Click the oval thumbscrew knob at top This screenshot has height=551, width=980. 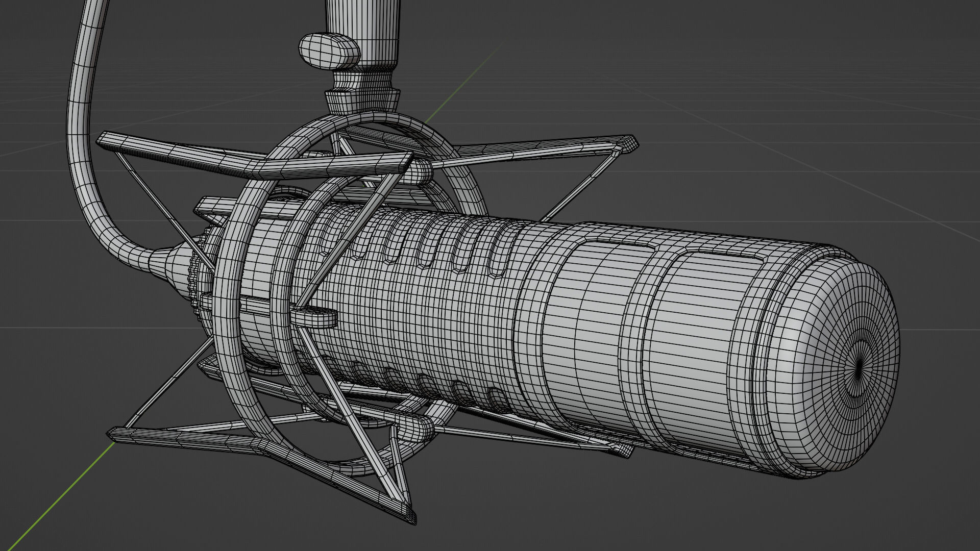tap(329, 51)
